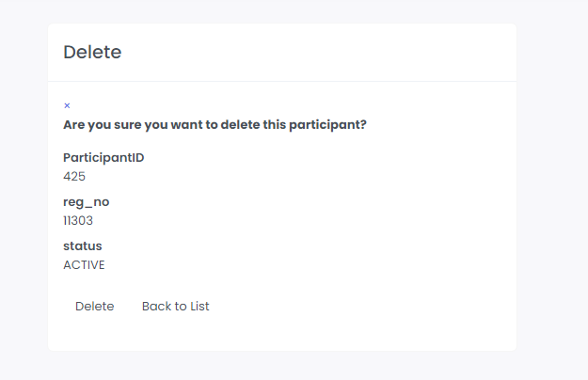The image size is (588, 380).
Task: Click the divider line under the Delete heading
Action: [x=282, y=82]
